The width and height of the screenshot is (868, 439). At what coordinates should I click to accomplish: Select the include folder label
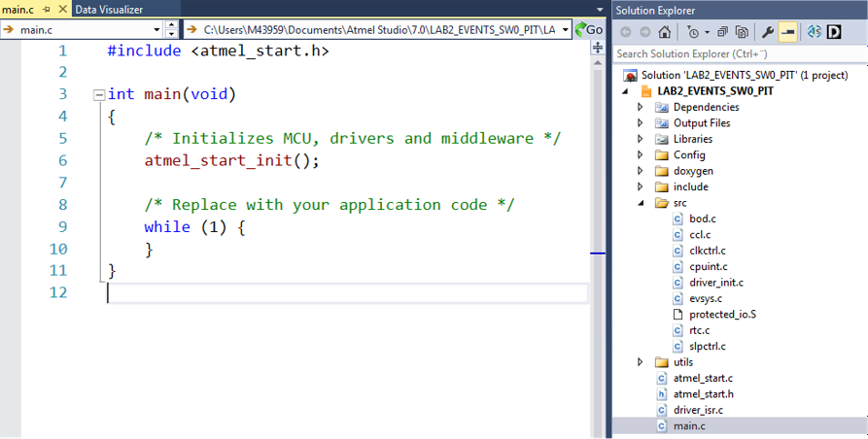tap(691, 186)
